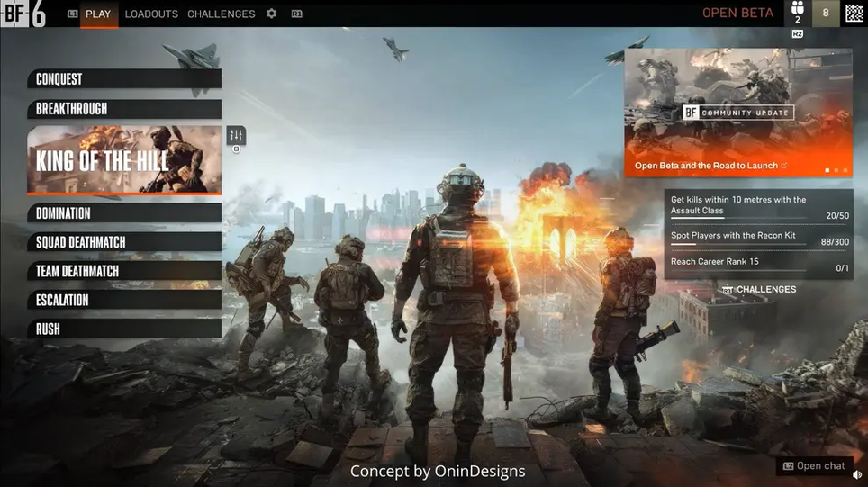
Task: Open the CHALLENGES tab in top bar
Action: point(221,14)
